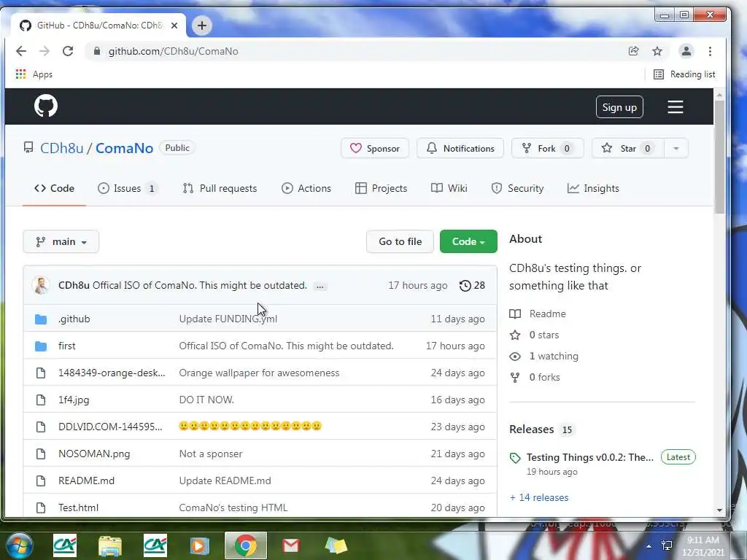This screenshot has width=747, height=560.
Task: Open the README.md file
Action: (86, 481)
